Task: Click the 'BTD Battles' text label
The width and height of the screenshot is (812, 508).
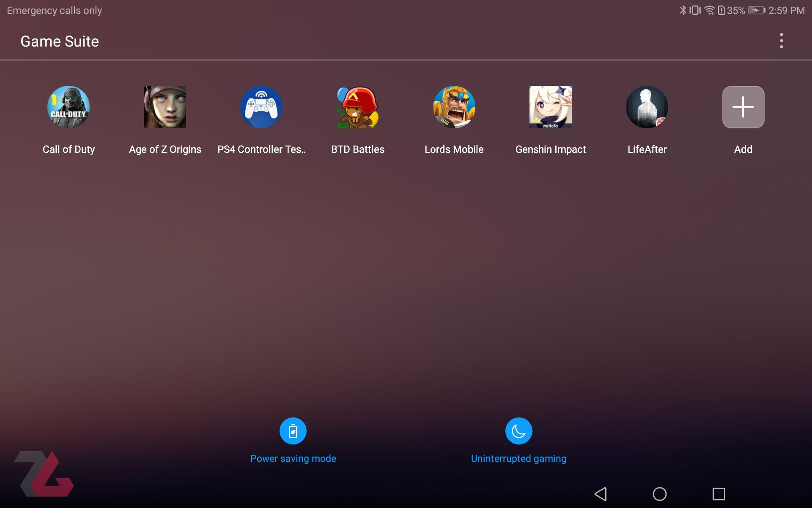Action: pos(358,149)
